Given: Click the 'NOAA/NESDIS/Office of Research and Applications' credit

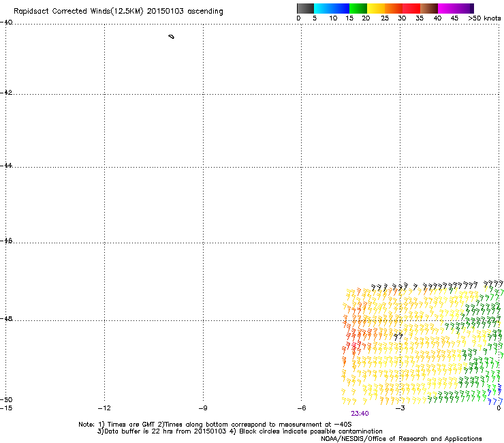Looking at the screenshot, I should (401, 438).
